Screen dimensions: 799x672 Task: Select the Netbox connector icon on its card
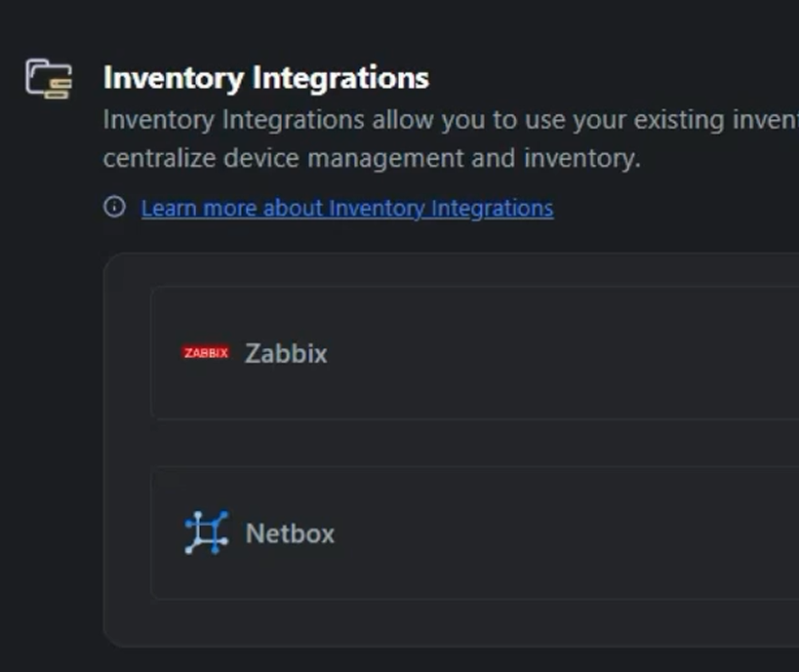pyautogui.click(x=208, y=533)
